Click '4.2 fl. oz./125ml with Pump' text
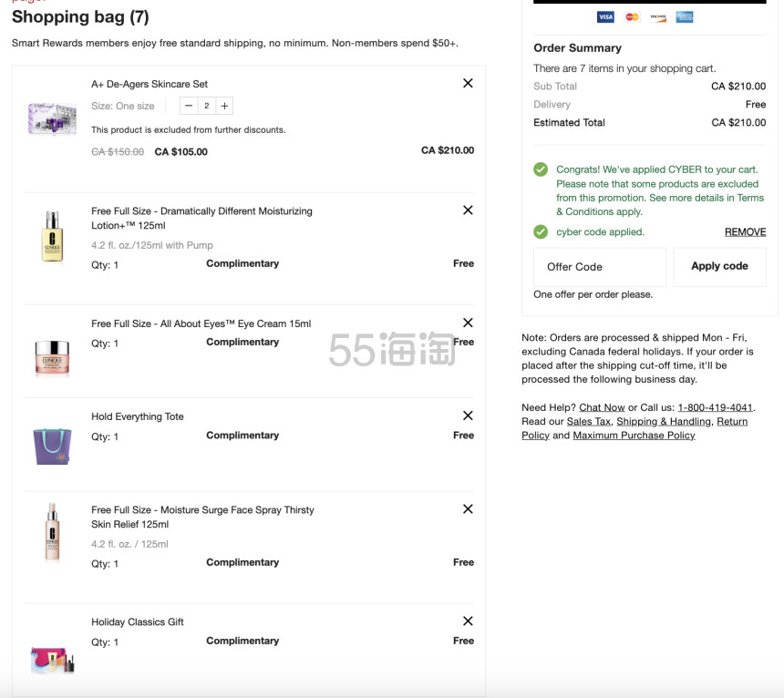This screenshot has width=784, height=698. pyautogui.click(x=152, y=245)
